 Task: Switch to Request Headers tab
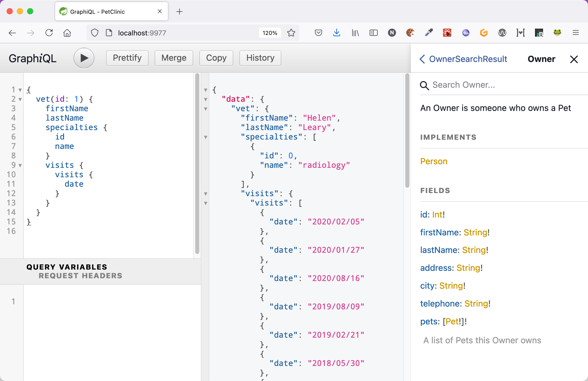coord(80,276)
